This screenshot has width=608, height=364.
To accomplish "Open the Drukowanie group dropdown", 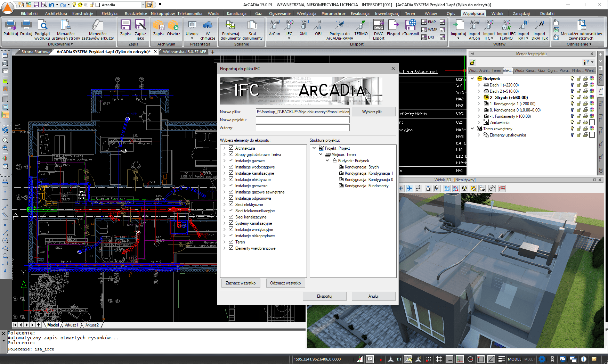I will [60, 44].
